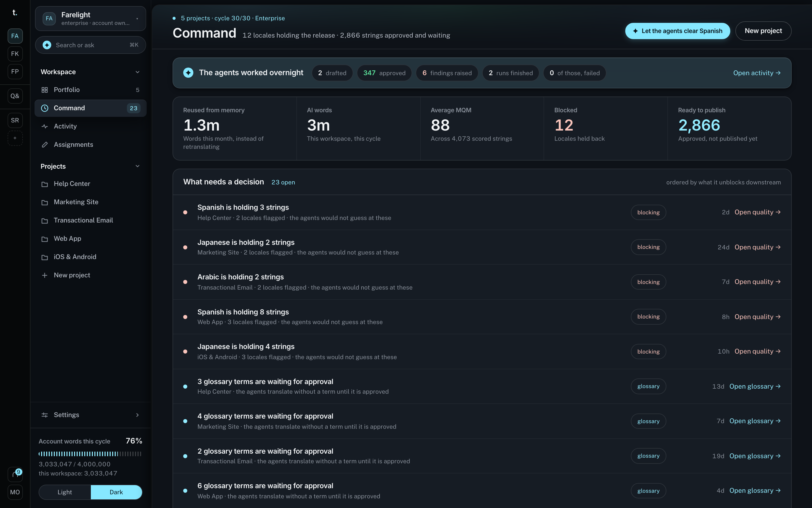Open notifications with the 9 badge
812x508 pixels.
(15, 474)
